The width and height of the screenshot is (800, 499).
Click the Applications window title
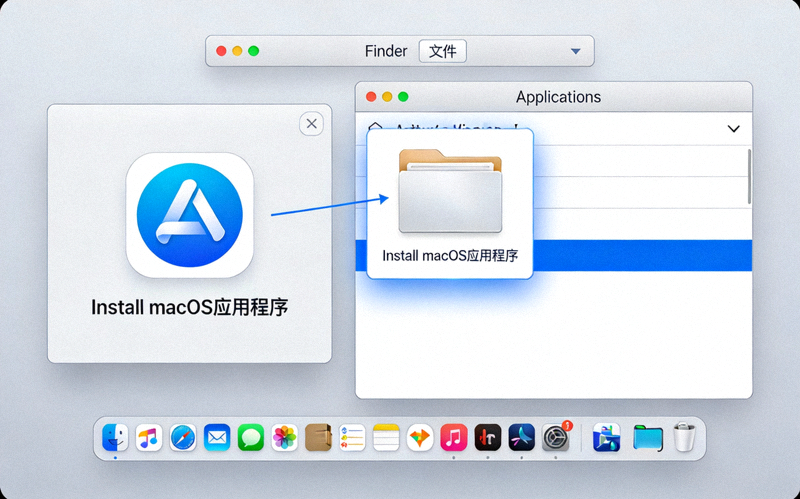tap(558, 97)
